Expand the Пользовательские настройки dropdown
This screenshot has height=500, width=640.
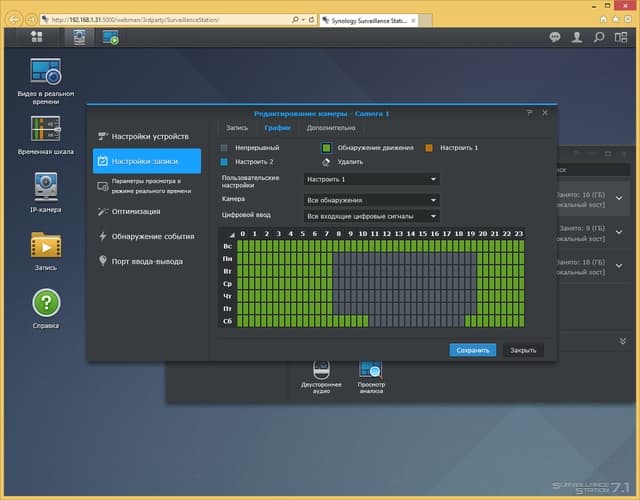click(x=371, y=179)
